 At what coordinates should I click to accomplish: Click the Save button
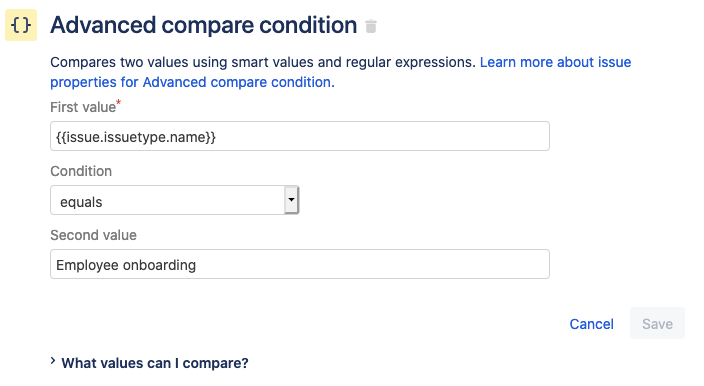(657, 323)
